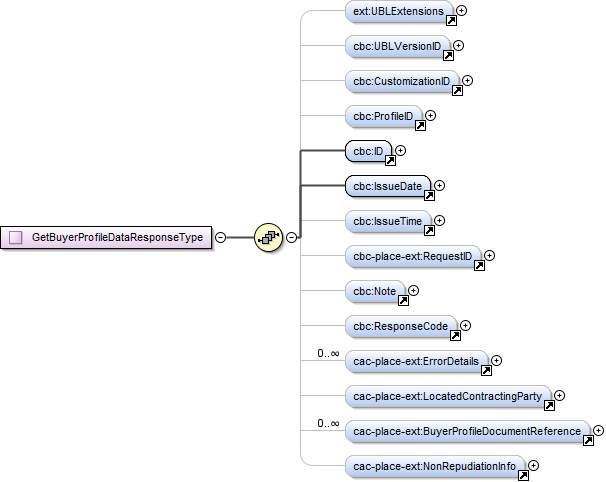This screenshot has width=606, height=482.
Task: Click the sequence compositor icon
Action: tap(269, 237)
